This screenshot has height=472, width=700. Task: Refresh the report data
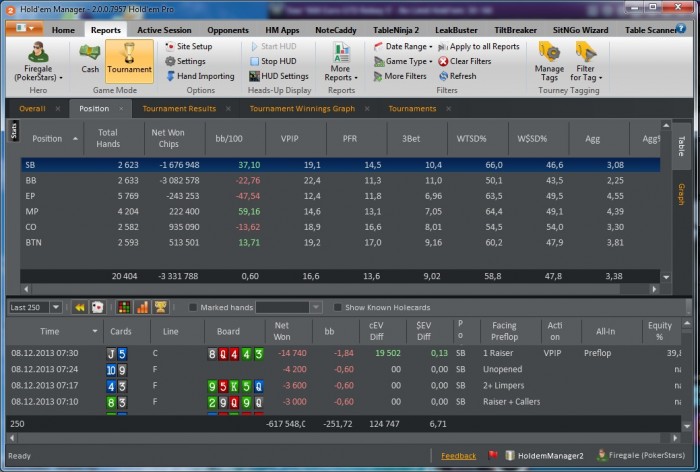pos(458,76)
